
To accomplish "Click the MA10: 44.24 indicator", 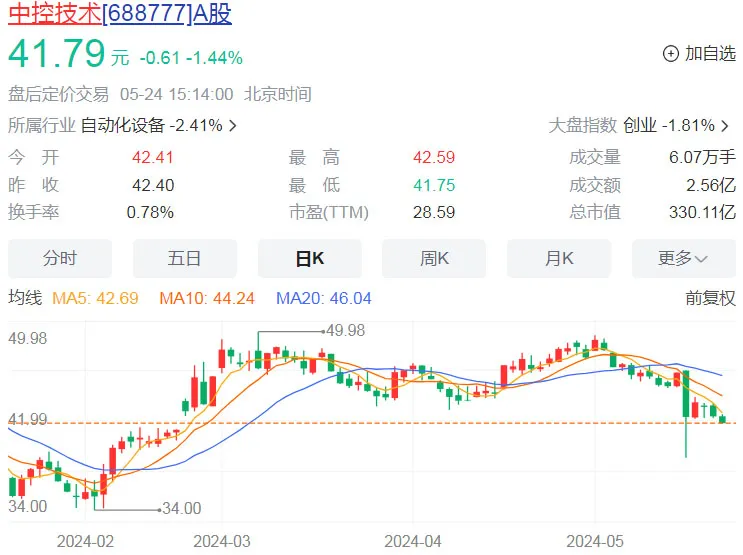I will pyautogui.click(x=207, y=298).
